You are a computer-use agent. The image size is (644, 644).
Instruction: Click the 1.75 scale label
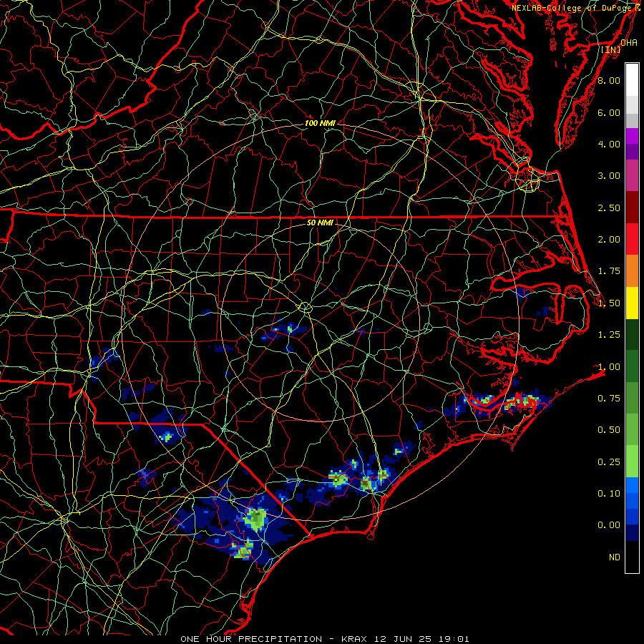609,271
